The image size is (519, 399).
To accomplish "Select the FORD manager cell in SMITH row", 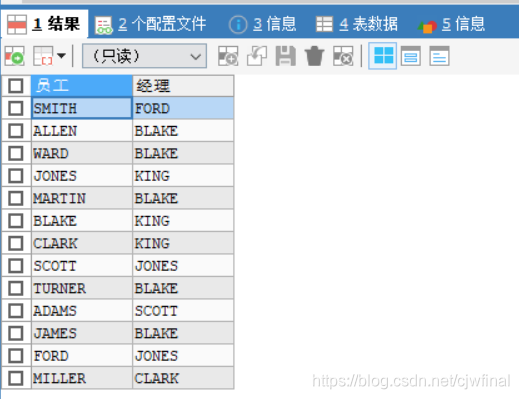I will tap(183, 108).
